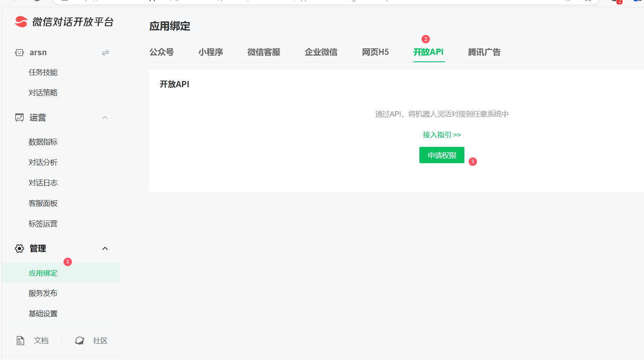Viewport: 644px width, 360px height.
Task: Open 数据指标 under 运营
Action: click(43, 142)
